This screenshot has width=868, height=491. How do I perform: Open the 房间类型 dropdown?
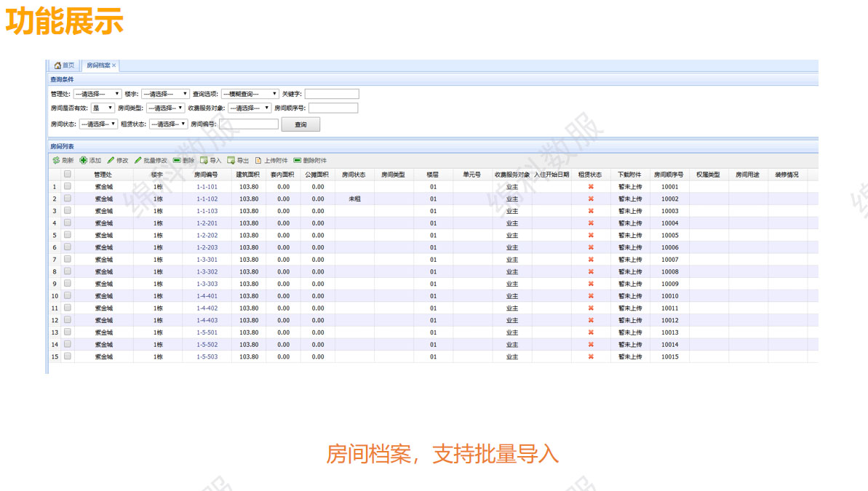165,108
